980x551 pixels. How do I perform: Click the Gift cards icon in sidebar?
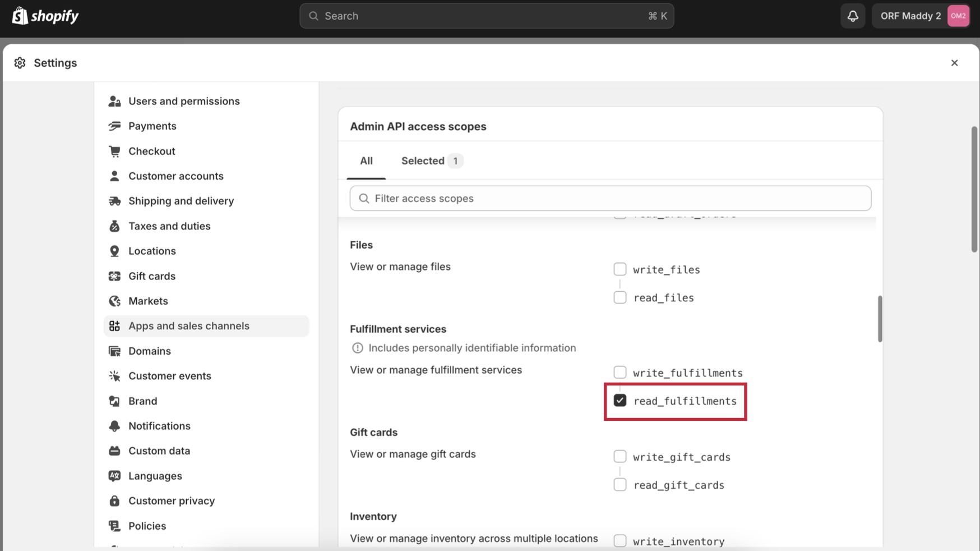click(114, 276)
